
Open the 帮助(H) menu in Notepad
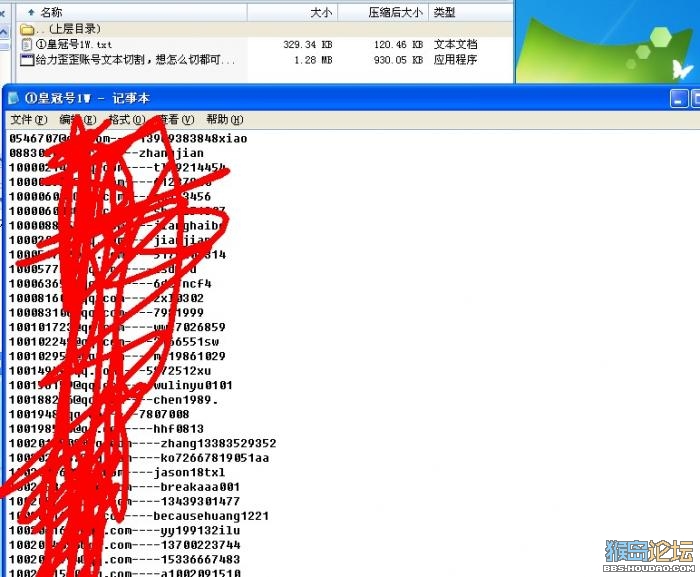pyautogui.click(x=225, y=120)
